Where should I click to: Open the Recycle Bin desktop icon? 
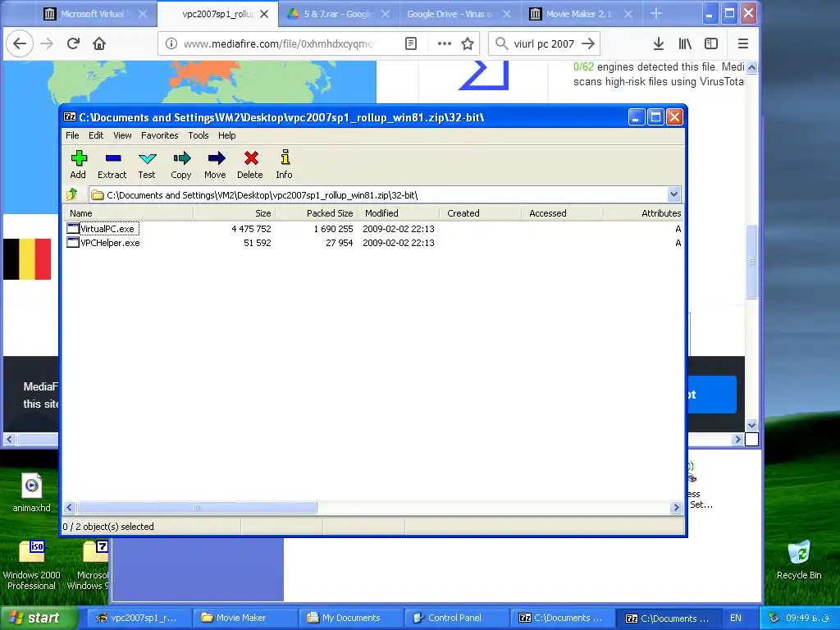coord(799,560)
